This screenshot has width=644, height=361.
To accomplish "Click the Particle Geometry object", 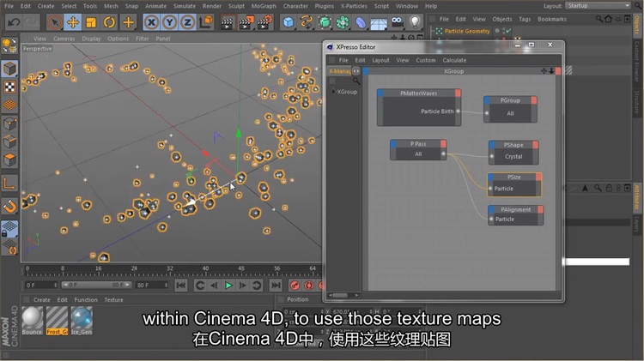I will tap(467, 31).
